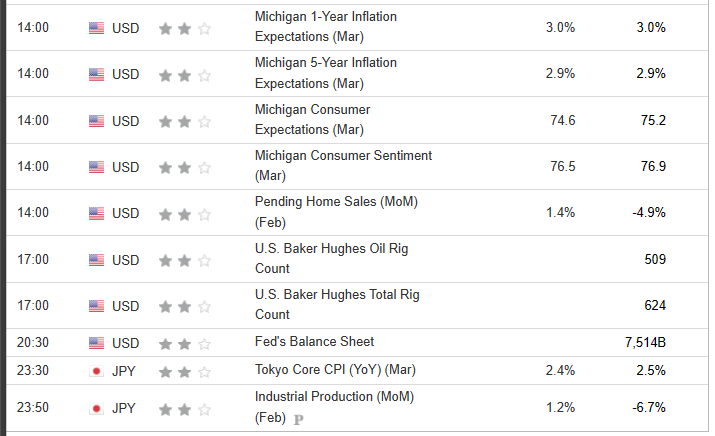
Task: Open Pending Home Sales (MoM) event
Action: (336, 212)
